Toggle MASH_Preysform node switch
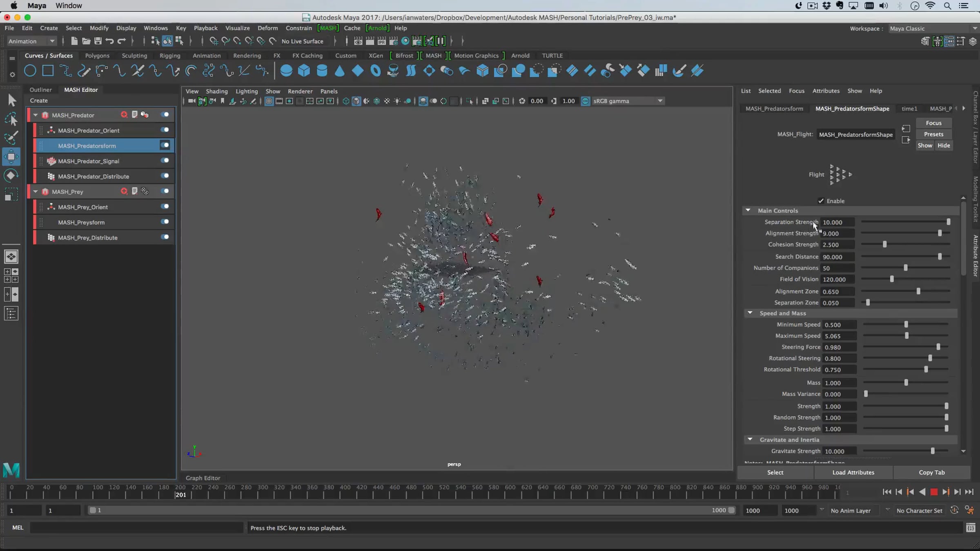The height and width of the screenshot is (551, 980). tap(165, 222)
